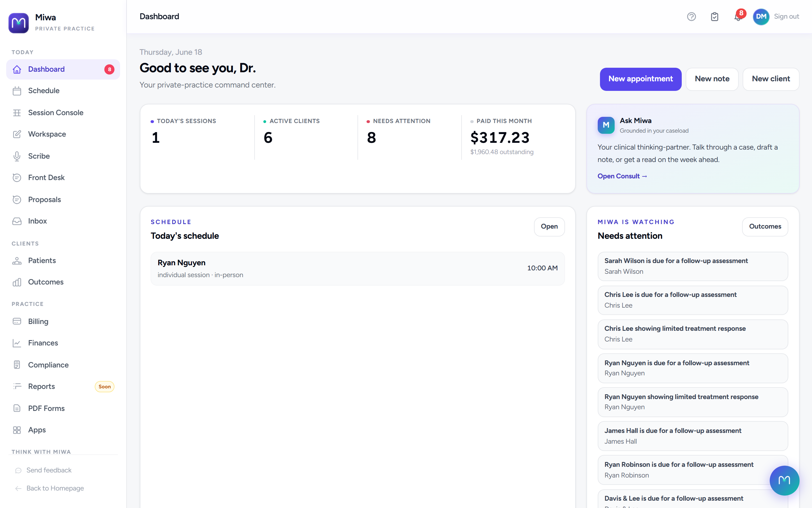Open James Hall follow-up assessment alert

point(692,436)
